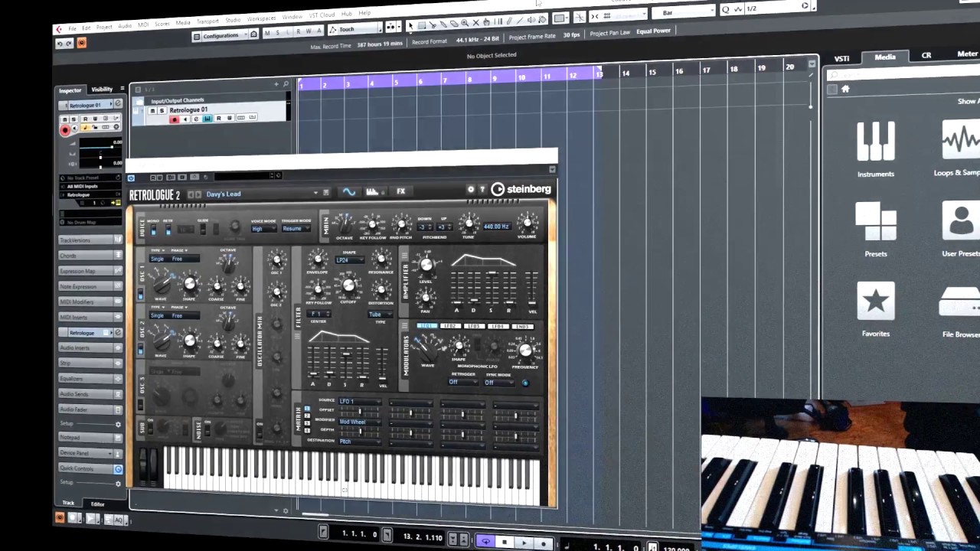Switch to Editor tab at inspector bottom
This screenshot has height=551, width=980.
97,504
